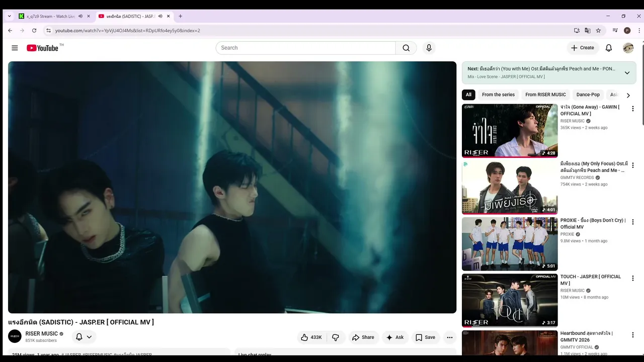Select the Dance-Pop chip
Image resolution: width=644 pixels, height=362 pixels.
tap(588, 95)
